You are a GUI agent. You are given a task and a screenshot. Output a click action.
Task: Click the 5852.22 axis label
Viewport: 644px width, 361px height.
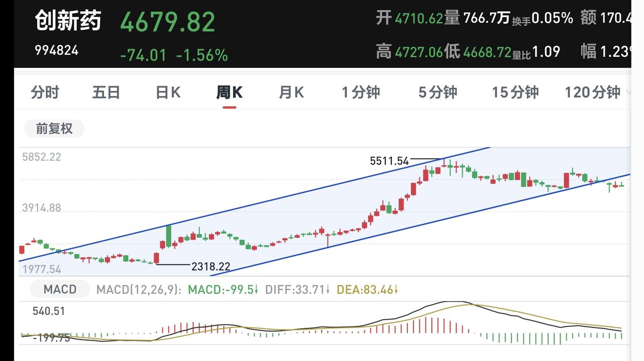42,157
